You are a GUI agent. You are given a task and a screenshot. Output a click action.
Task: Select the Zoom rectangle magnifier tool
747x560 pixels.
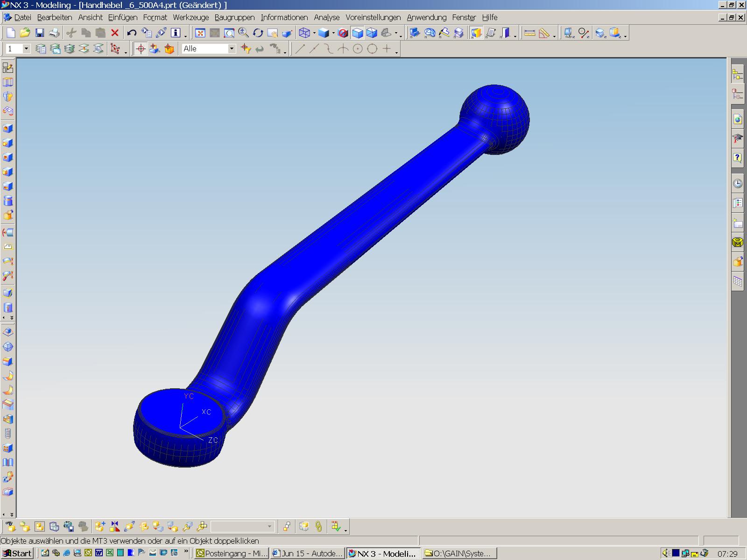click(x=229, y=33)
